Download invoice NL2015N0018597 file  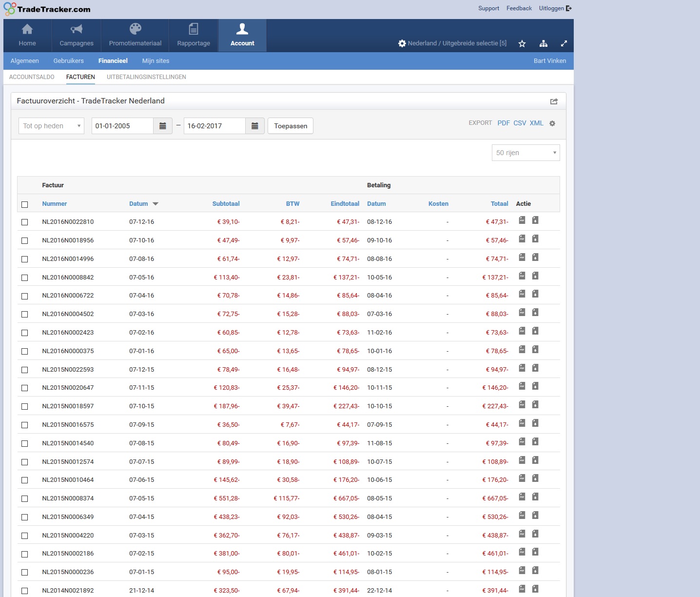tap(535, 405)
